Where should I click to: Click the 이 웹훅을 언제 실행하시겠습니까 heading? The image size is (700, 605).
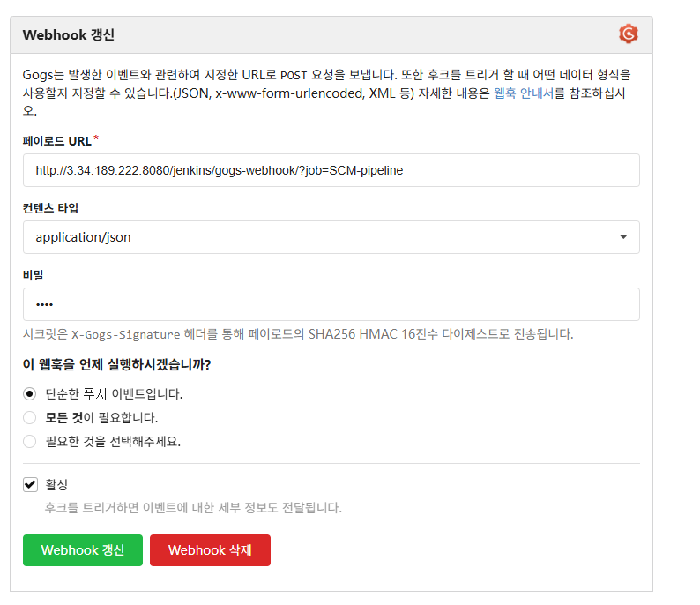(x=116, y=364)
